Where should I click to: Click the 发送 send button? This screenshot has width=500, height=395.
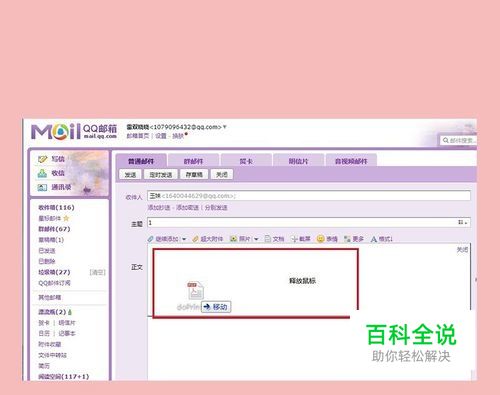point(130,174)
